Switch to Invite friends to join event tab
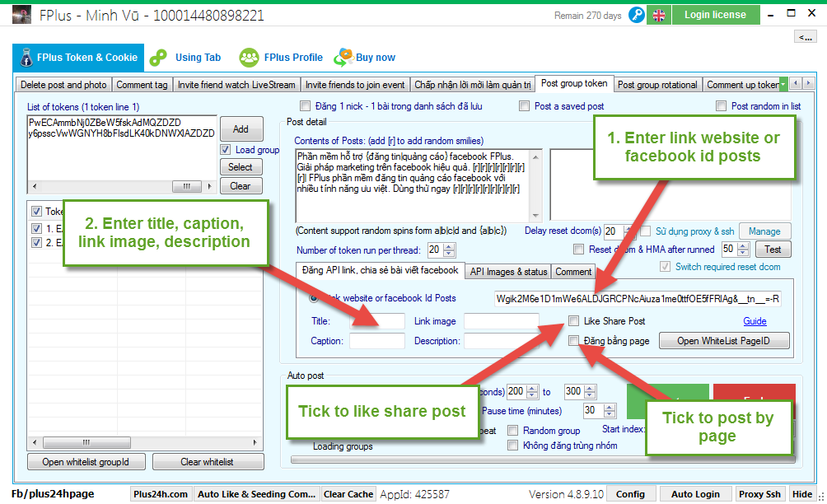 point(355,85)
